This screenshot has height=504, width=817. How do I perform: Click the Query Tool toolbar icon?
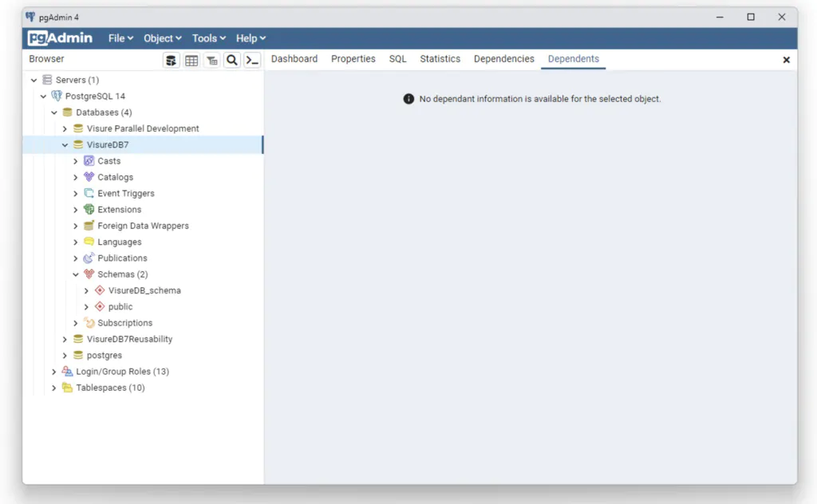pyautogui.click(x=171, y=61)
